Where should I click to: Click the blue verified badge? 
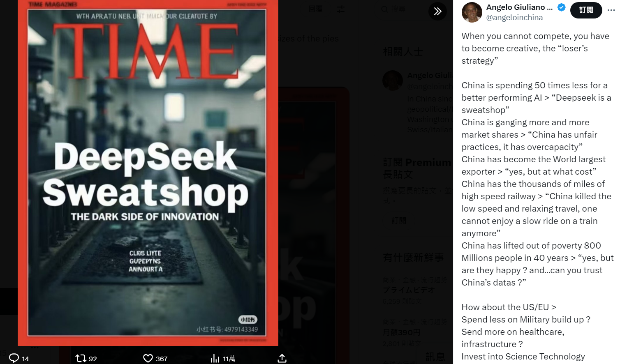(561, 7)
